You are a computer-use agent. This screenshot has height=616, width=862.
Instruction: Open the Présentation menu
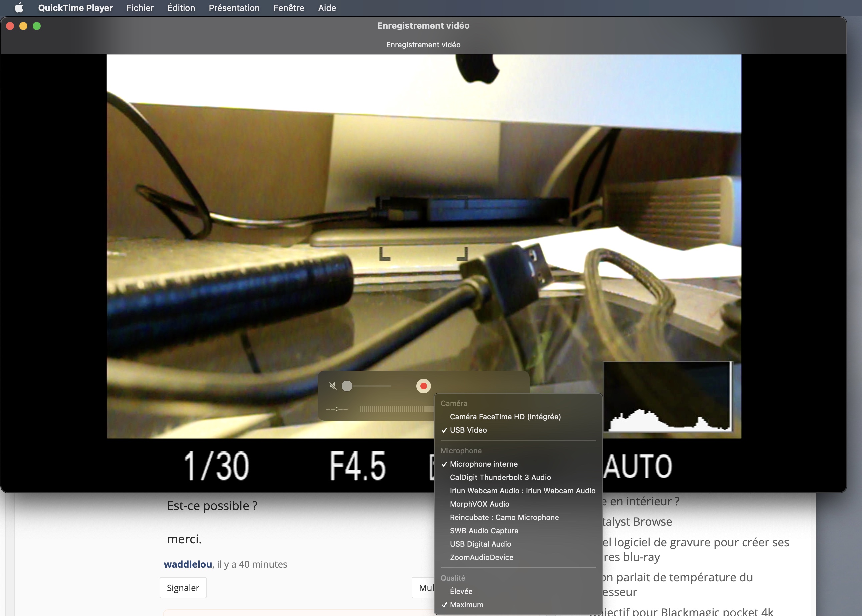point(234,8)
